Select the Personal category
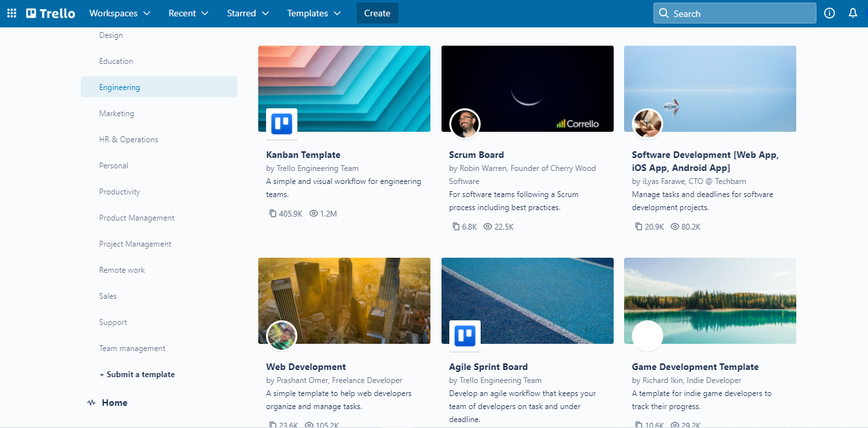868x428 pixels. click(x=113, y=166)
